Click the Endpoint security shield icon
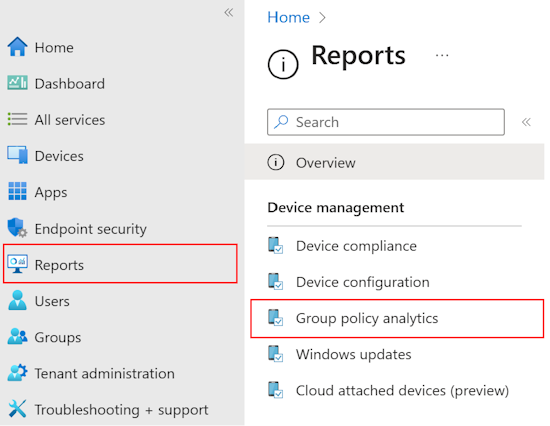The image size is (550, 426). [x=17, y=228]
